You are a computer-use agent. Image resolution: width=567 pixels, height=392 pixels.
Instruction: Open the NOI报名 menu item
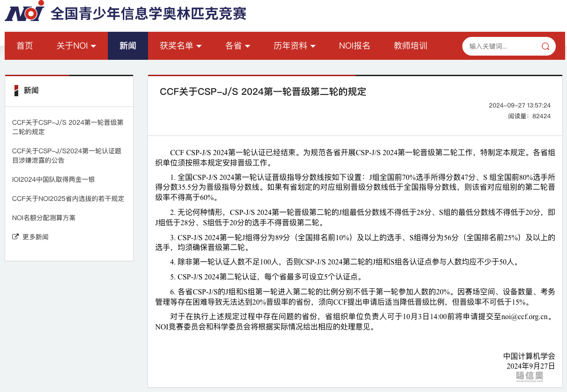[x=354, y=46]
